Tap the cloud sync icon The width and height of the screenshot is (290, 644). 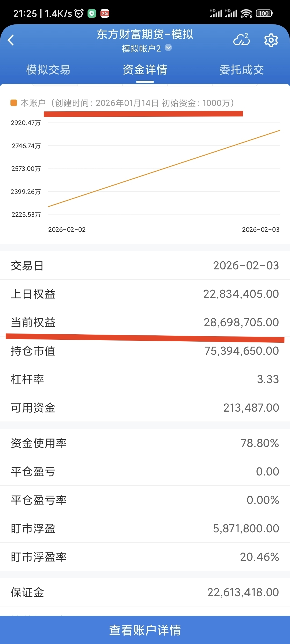point(241,40)
